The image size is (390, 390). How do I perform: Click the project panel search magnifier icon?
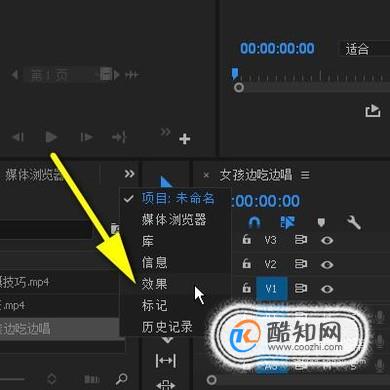tap(121, 379)
